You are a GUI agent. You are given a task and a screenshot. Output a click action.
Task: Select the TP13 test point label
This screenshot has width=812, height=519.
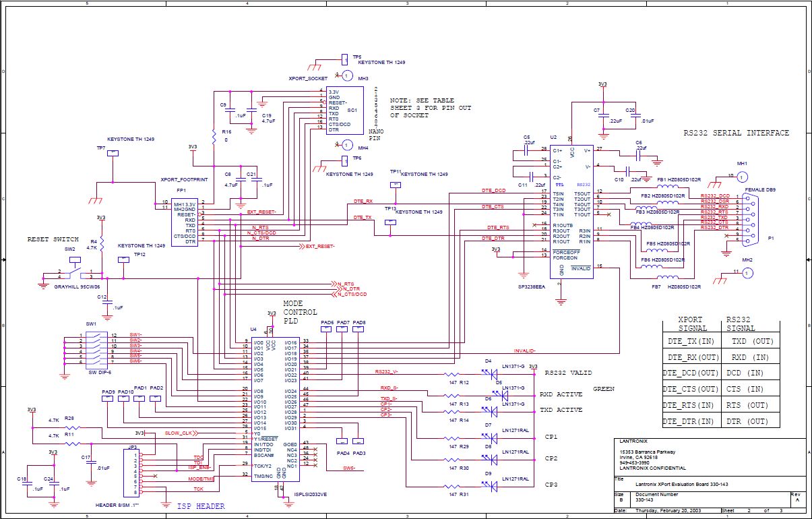[389, 209]
